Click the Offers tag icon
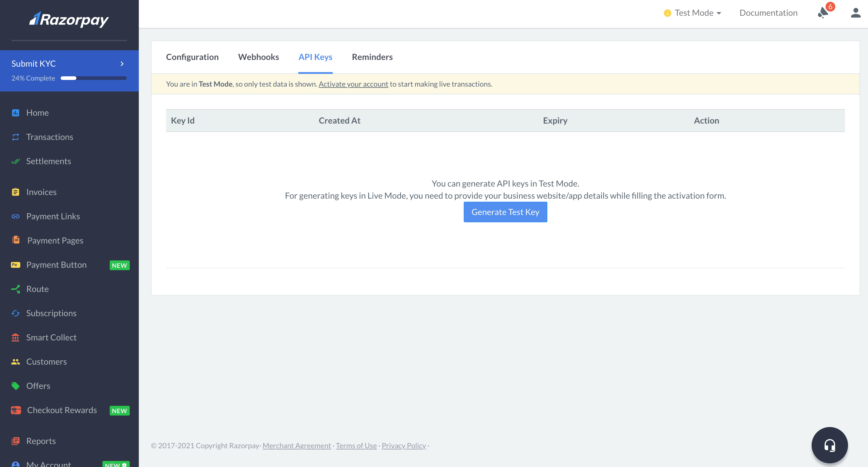Viewport: 868px width, 467px height. tap(15, 386)
